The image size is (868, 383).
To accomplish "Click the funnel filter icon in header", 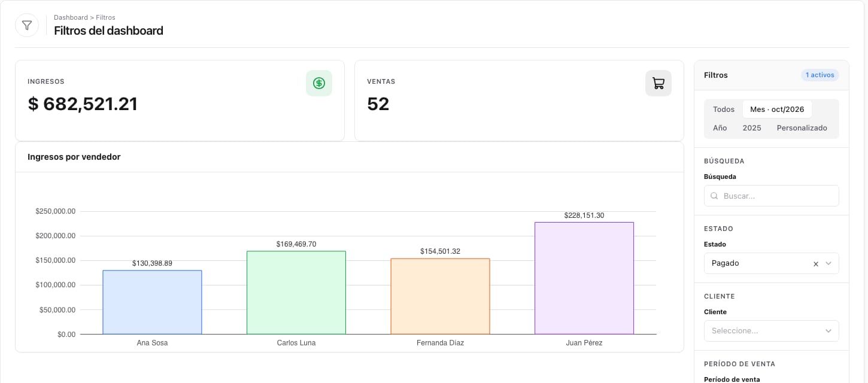I will (27, 25).
